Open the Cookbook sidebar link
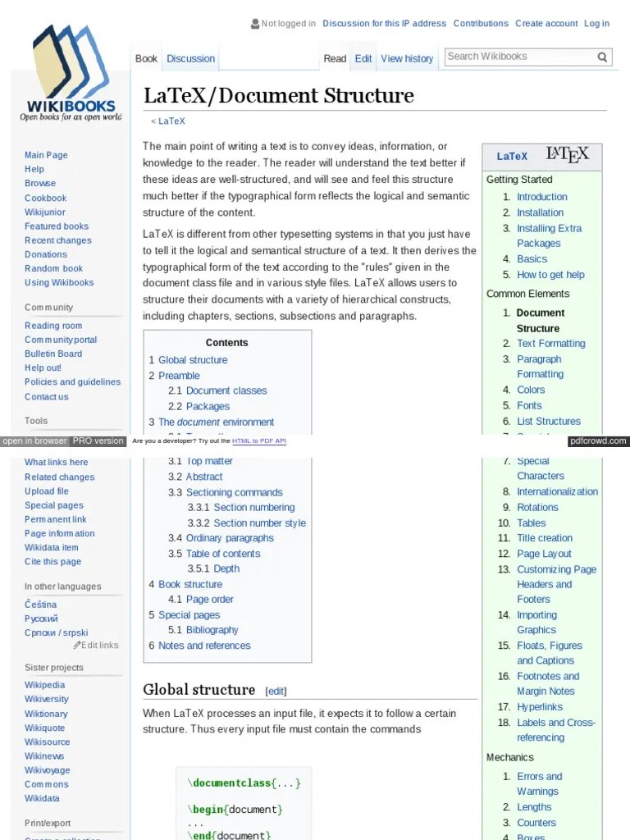The height and width of the screenshot is (840, 630). point(46,198)
